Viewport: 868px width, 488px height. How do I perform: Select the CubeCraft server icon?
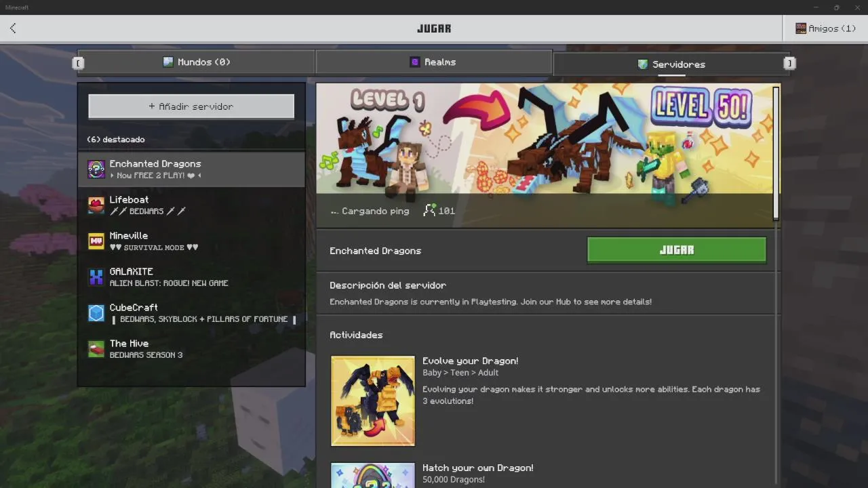[x=96, y=312]
